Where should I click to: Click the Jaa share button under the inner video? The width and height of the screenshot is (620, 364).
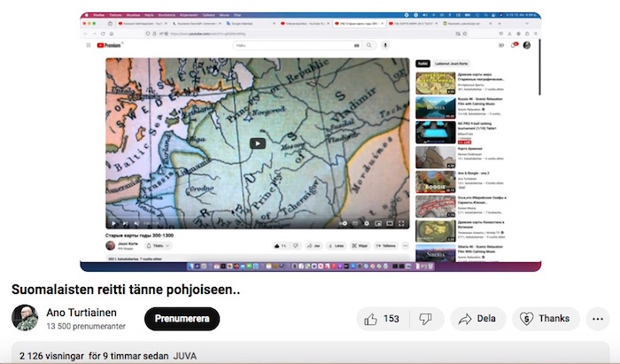[314, 246]
